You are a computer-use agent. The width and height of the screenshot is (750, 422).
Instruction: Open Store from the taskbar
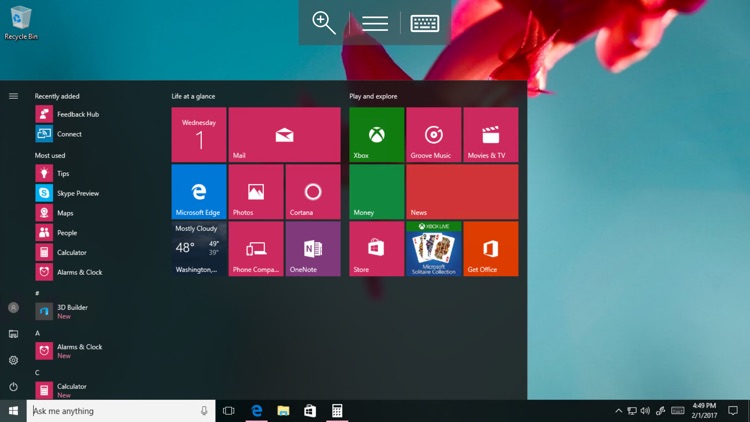click(310, 411)
